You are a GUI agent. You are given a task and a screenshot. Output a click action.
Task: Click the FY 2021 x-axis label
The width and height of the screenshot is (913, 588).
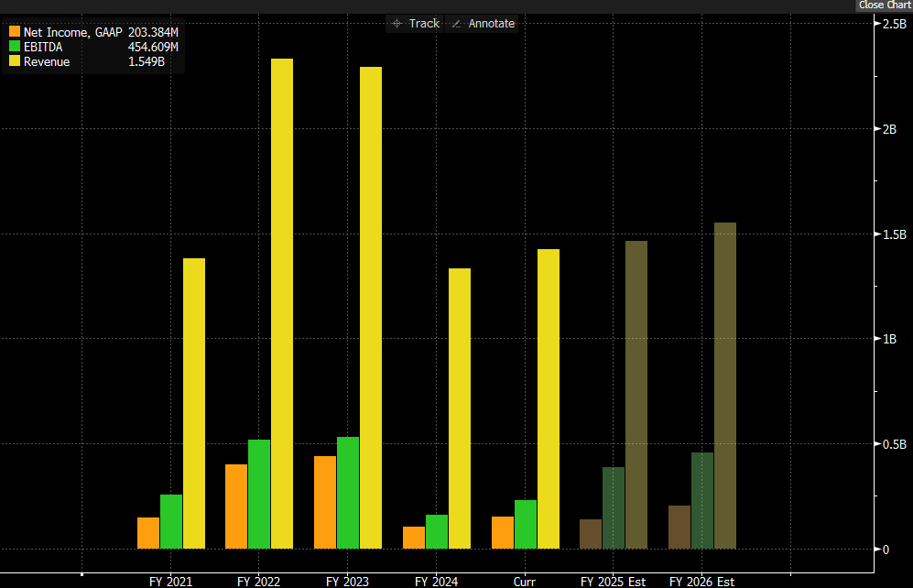click(171, 582)
